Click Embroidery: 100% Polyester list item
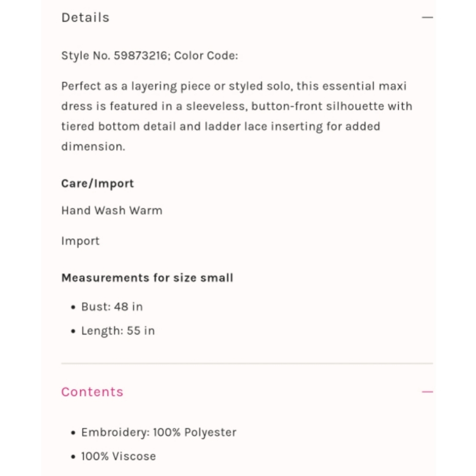The height and width of the screenshot is (476, 476). pos(159,432)
